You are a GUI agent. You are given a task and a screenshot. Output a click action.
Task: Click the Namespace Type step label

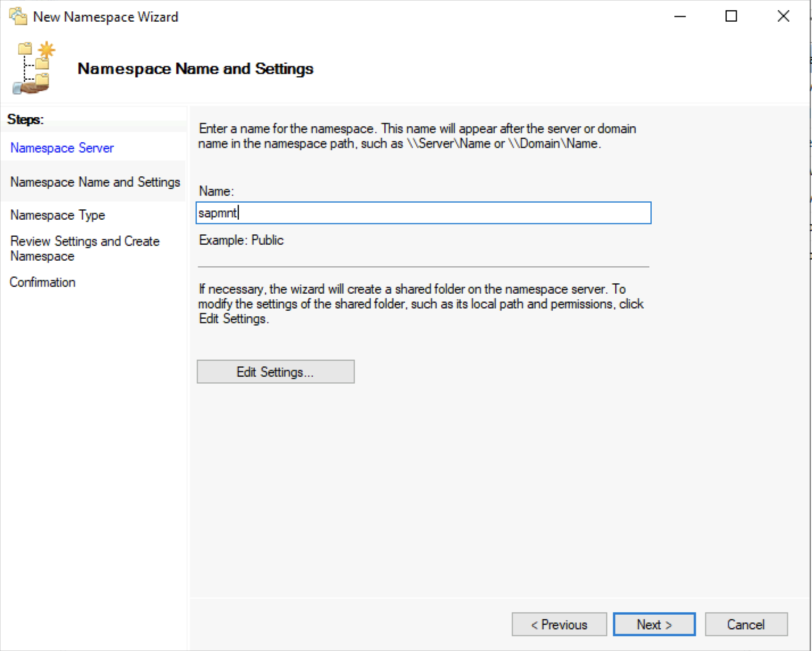pyautogui.click(x=57, y=215)
